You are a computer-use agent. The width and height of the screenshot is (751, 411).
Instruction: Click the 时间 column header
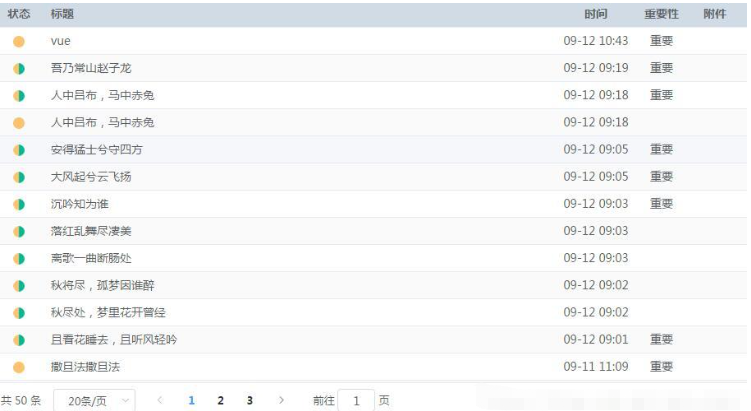596,14
